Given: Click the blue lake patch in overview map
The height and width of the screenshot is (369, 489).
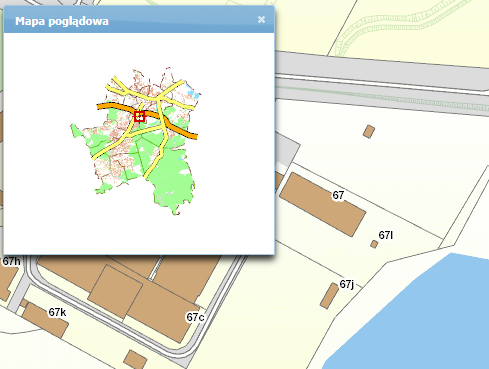Looking at the screenshot, I should click(194, 93).
